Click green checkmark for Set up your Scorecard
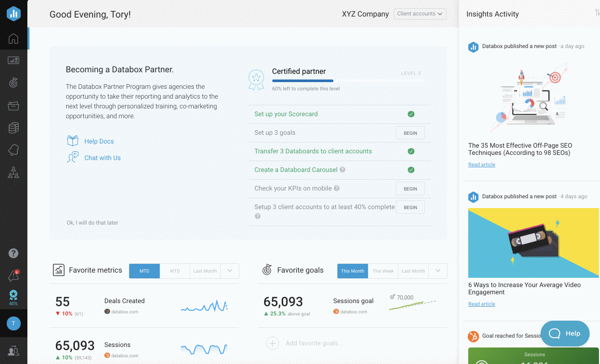 coord(411,114)
